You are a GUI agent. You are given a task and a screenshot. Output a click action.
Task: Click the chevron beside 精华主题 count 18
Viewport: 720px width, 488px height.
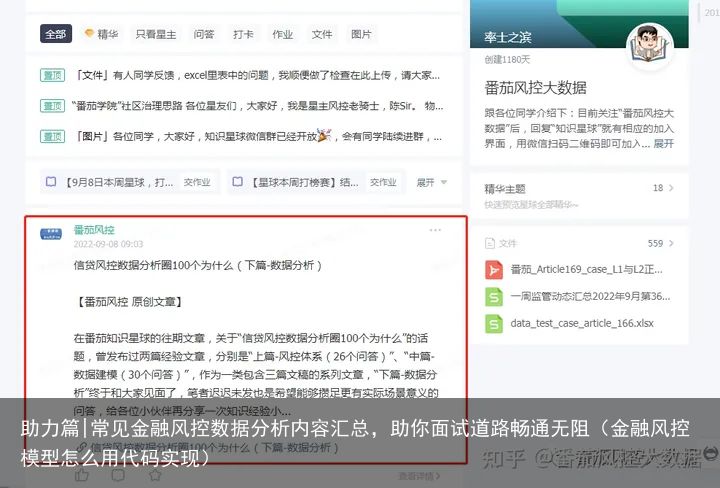(x=671, y=188)
